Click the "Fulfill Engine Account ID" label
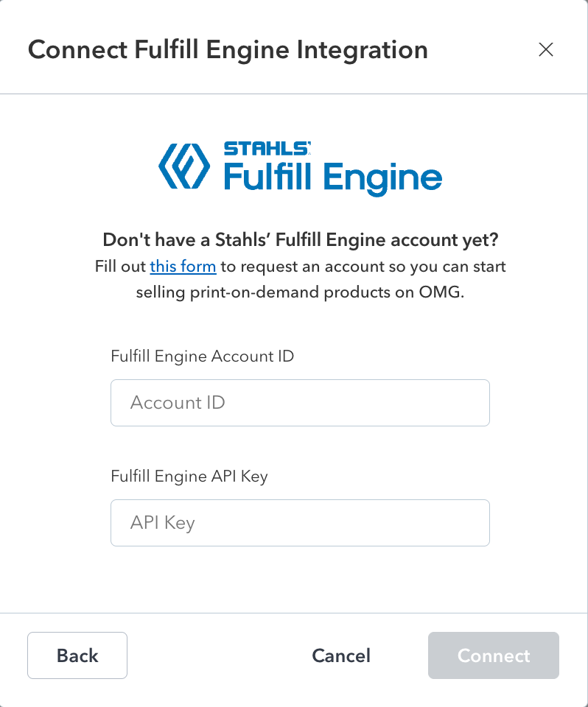 [202, 356]
